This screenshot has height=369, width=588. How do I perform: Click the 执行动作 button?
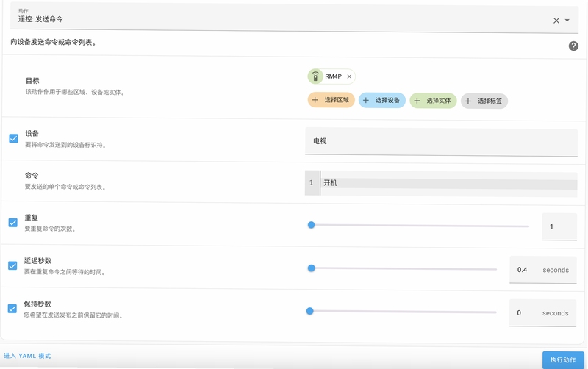[563, 360]
